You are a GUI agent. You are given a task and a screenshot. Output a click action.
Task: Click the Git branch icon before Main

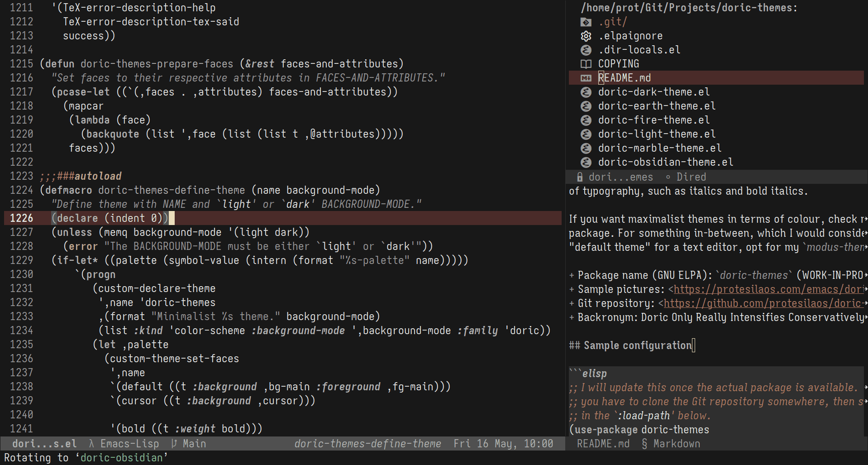174,444
